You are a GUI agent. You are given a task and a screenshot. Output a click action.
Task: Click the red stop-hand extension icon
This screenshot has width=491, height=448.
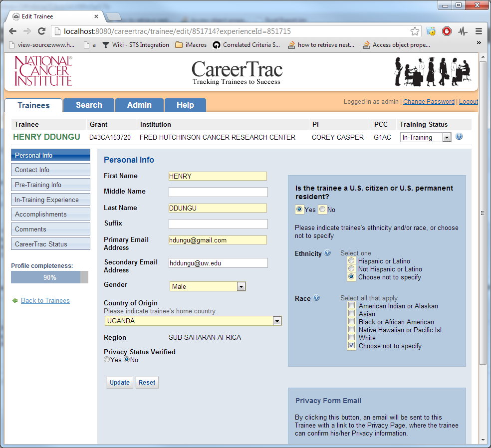(x=447, y=31)
